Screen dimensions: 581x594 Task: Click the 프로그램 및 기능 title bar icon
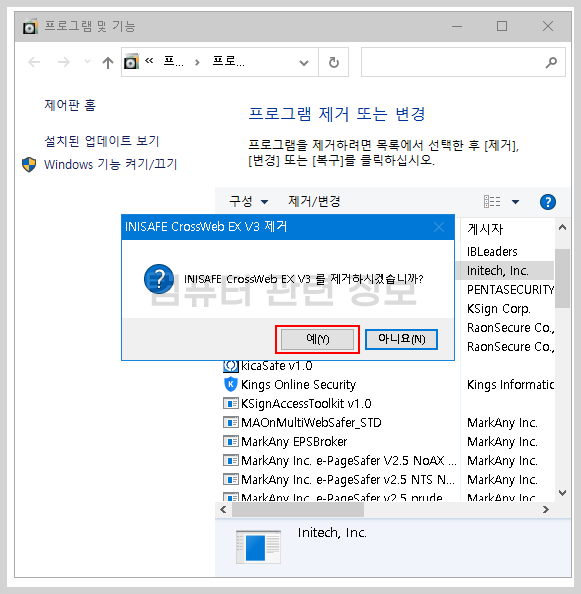[x=30, y=27]
